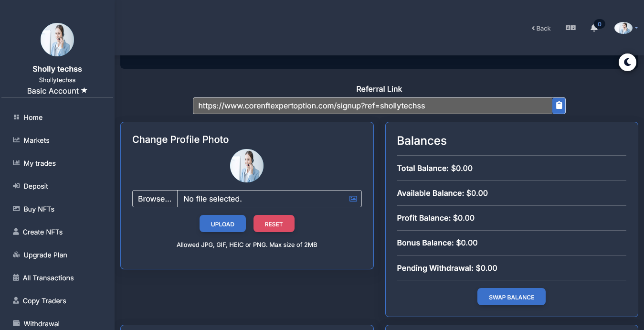This screenshot has height=330, width=644.
Task: Go to Copy Traders section
Action: [x=44, y=301]
